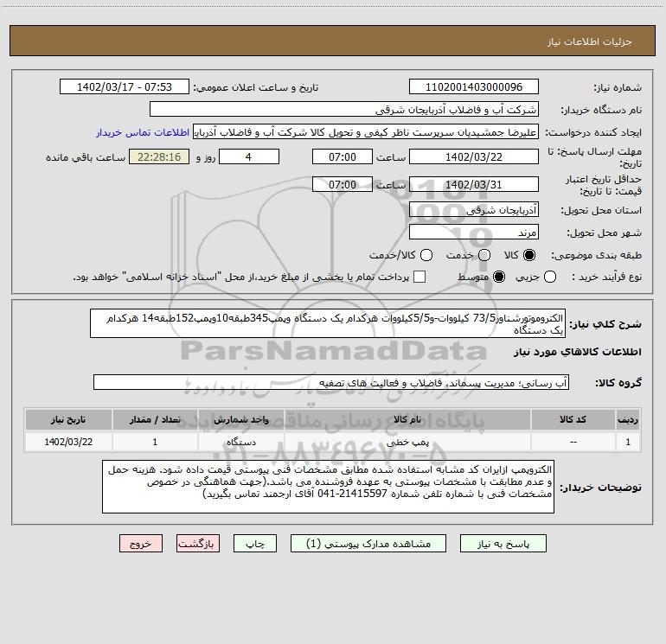The width and height of the screenshot is (666, 644).
Task: Click the request creator field علیرضا جمشیدیان
Action: point(366,132)
